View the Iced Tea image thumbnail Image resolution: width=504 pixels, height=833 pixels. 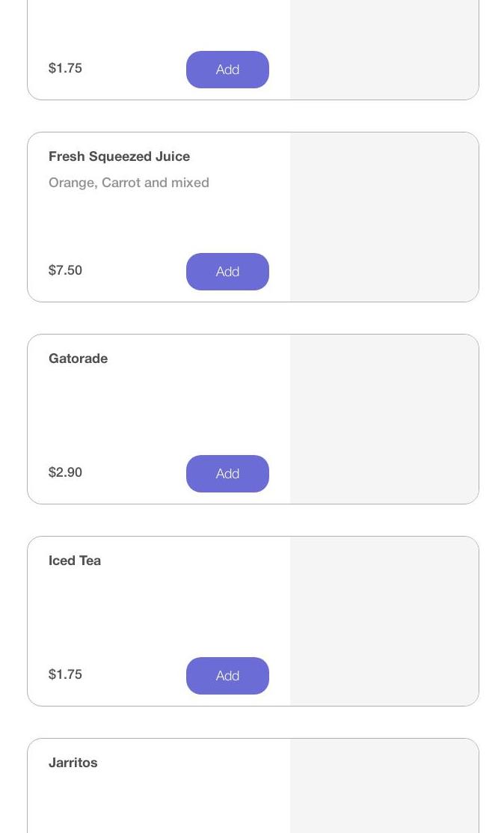384,621
